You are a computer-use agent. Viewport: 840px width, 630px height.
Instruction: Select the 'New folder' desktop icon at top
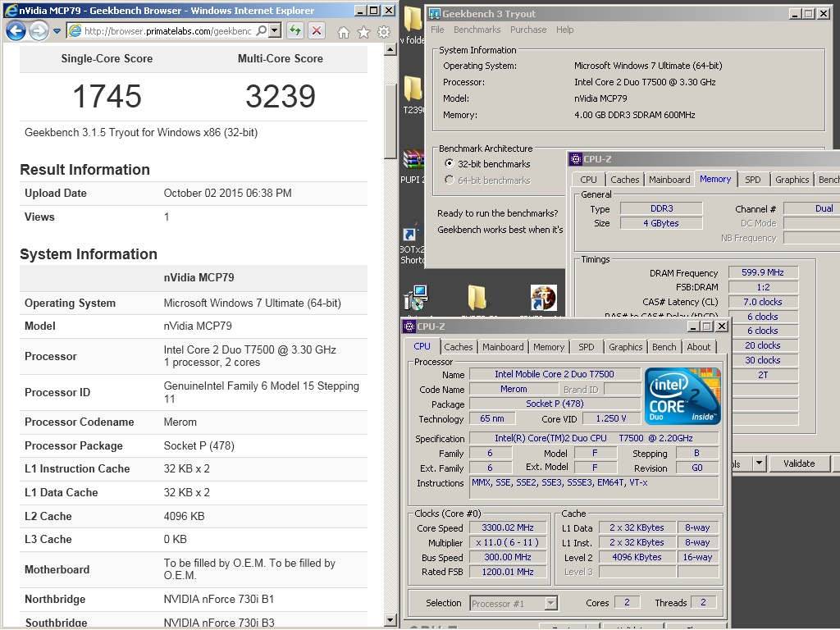click(x=413, y=20)
